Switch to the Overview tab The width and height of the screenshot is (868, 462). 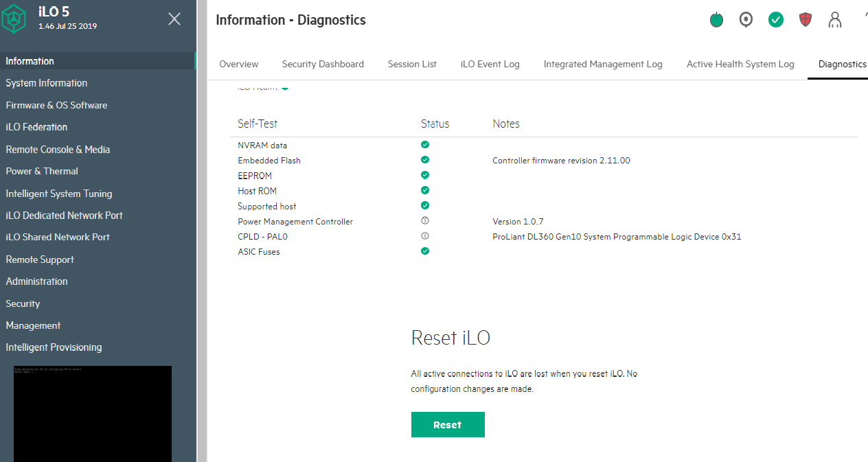point(239,64)
